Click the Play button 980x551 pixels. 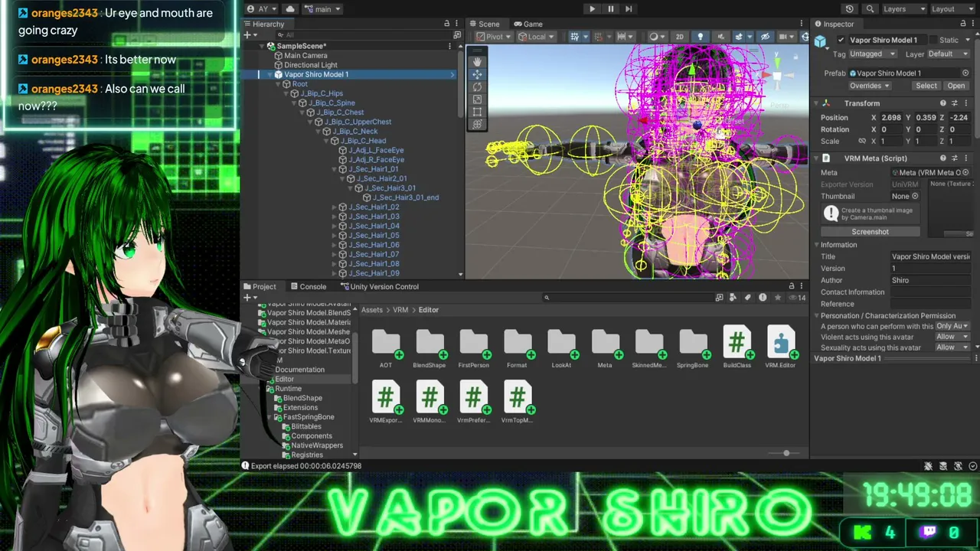[592, 9]
